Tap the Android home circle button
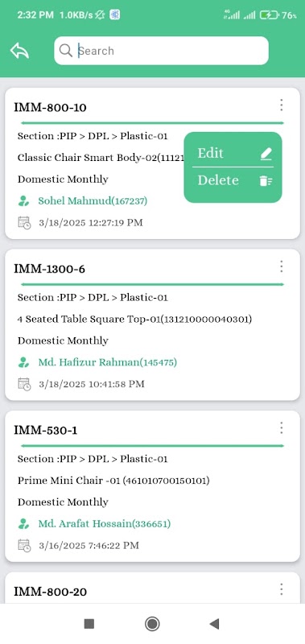The width and height of the screenshot is (305, 644). (x=152, y=624)
